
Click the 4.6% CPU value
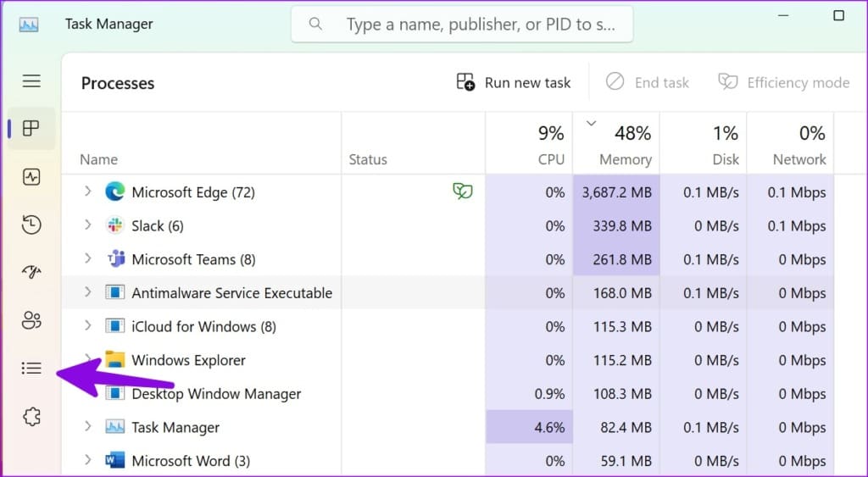coord(549,427)
